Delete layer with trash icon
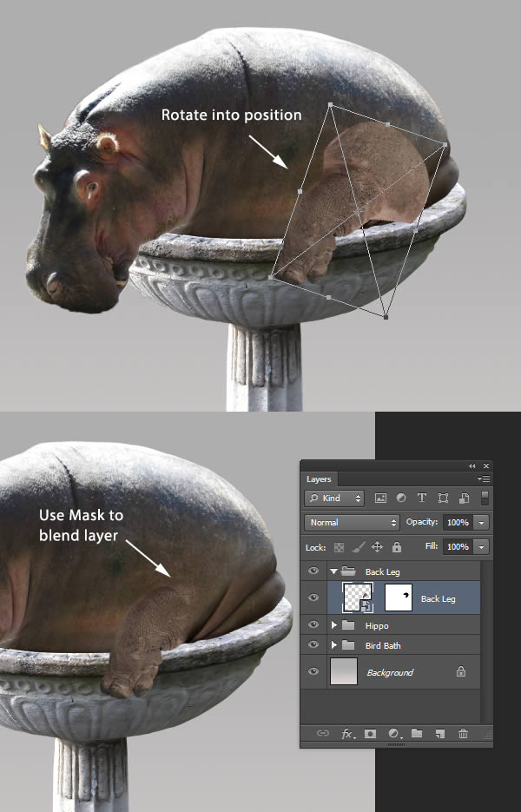Viewport: 521px width, 812px height. pyautogui.click(x=463, y=733)
